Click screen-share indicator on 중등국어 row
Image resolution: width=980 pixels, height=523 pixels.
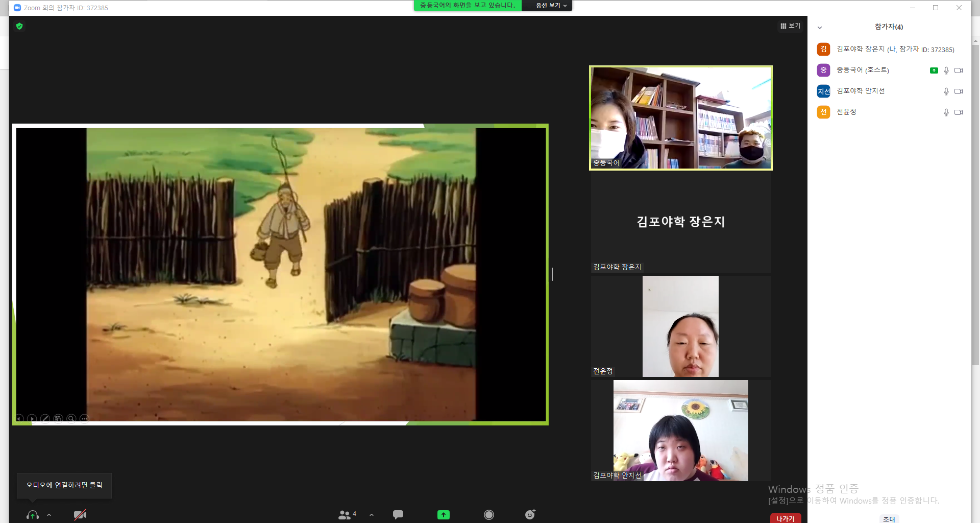click(x=934, y=70)
